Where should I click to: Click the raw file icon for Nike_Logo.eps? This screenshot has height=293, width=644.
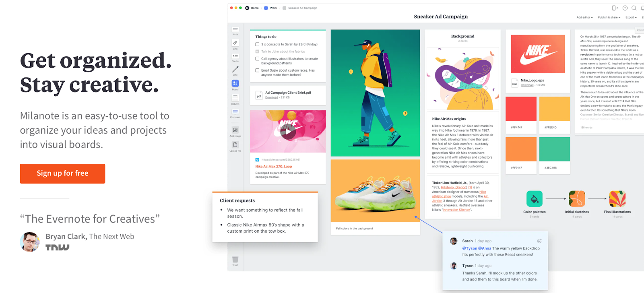point(514,83)
